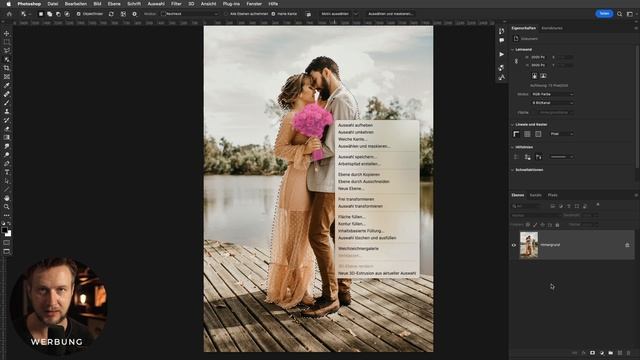Select the History Brush tool

(x=7, y=120)
